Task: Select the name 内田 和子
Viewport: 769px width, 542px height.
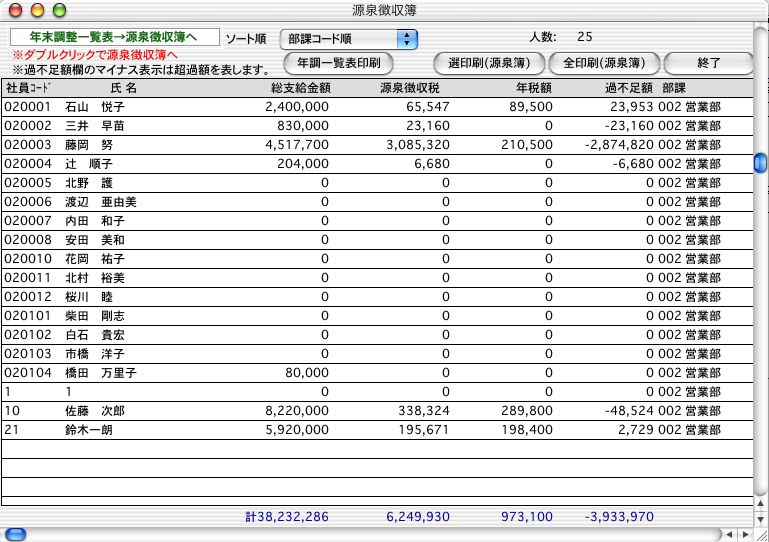Action: (x=95, y=221)
